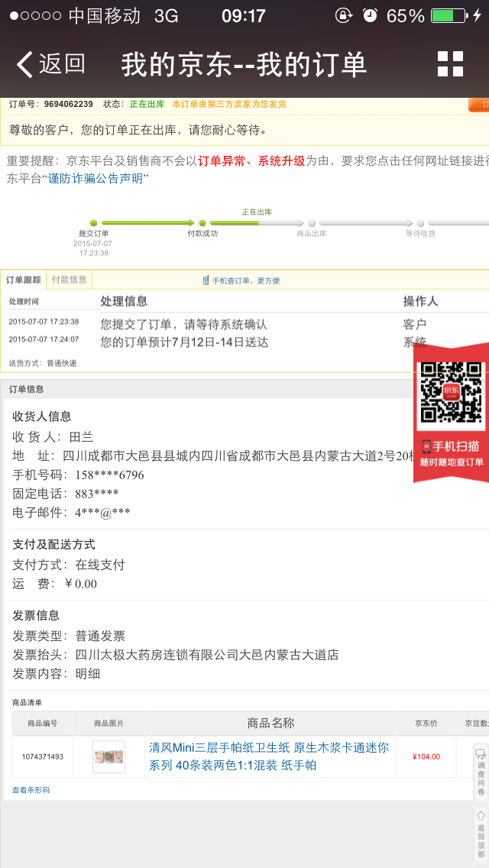This screenshot has height=868, width=489.
Task: Select product code 1074371493
Action: click(x=43, y=756)
